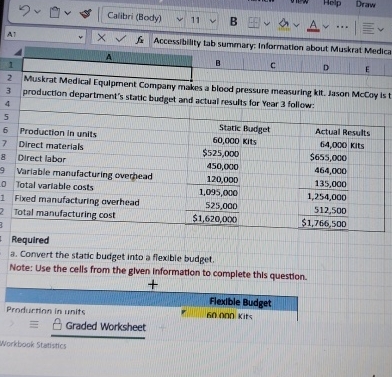Click the fx Insert Function icon
Image resolution: width=392 pixels, height=377 pixels.
pyautogui.click(x=140, y=40)
